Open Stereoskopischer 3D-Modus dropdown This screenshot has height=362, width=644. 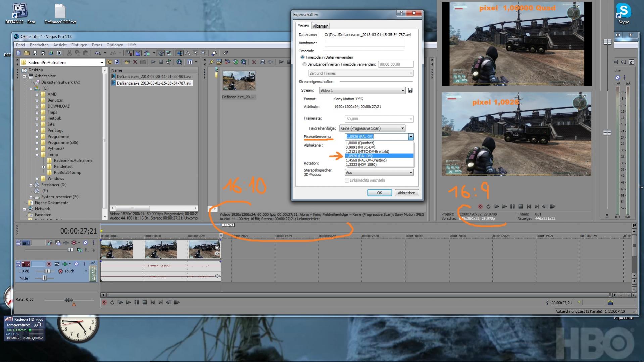click(x=379, y=173)
